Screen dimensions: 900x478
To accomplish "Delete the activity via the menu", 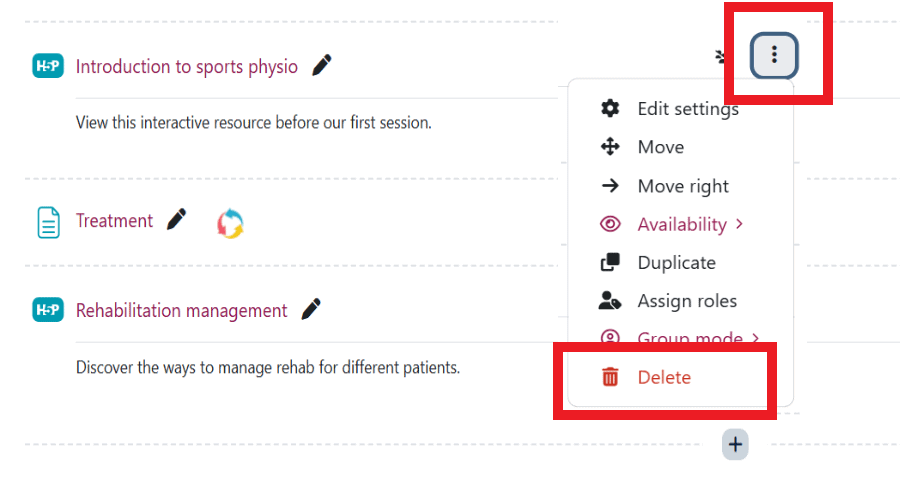I will [x=663, y=377].
